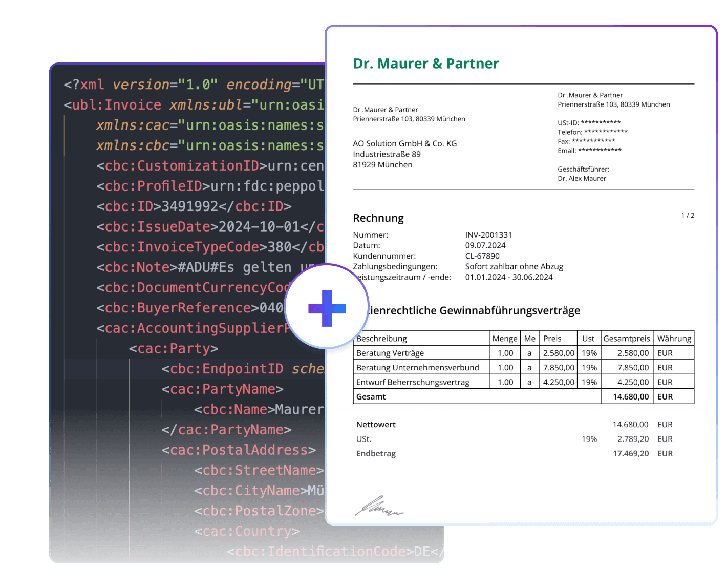Click 'Geschäftsführer:' label
Image resolution: width=727 pixels, height=588 pixels.
point(583,169)
